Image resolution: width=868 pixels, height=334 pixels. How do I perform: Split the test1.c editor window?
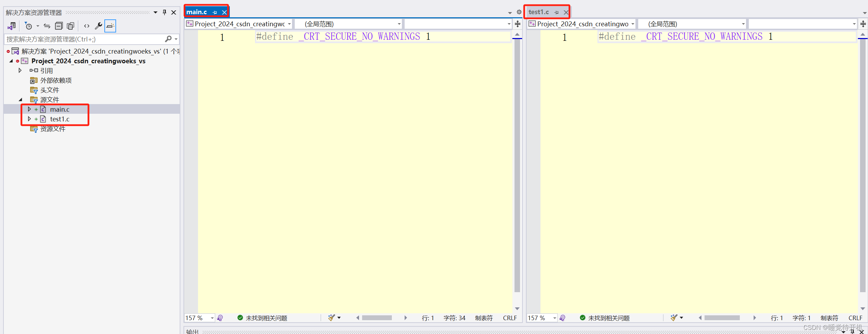pyautogui.click(x=863, y=24)
